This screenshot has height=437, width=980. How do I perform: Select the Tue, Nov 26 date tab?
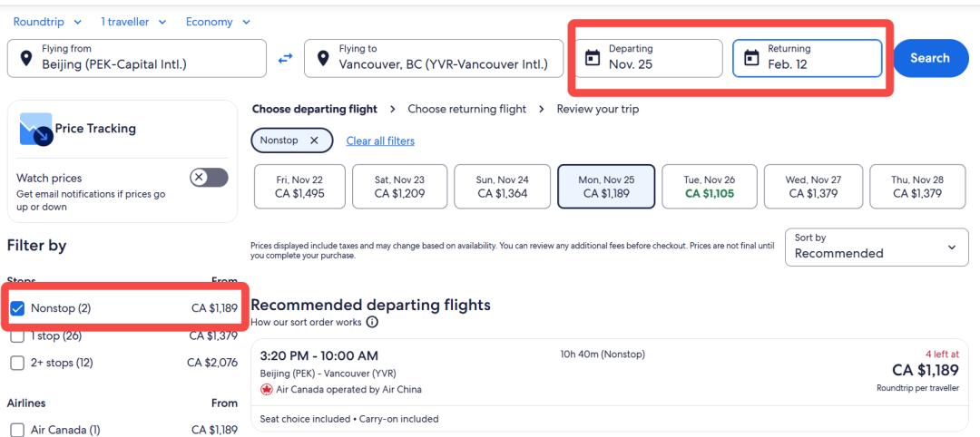(710, 187)
